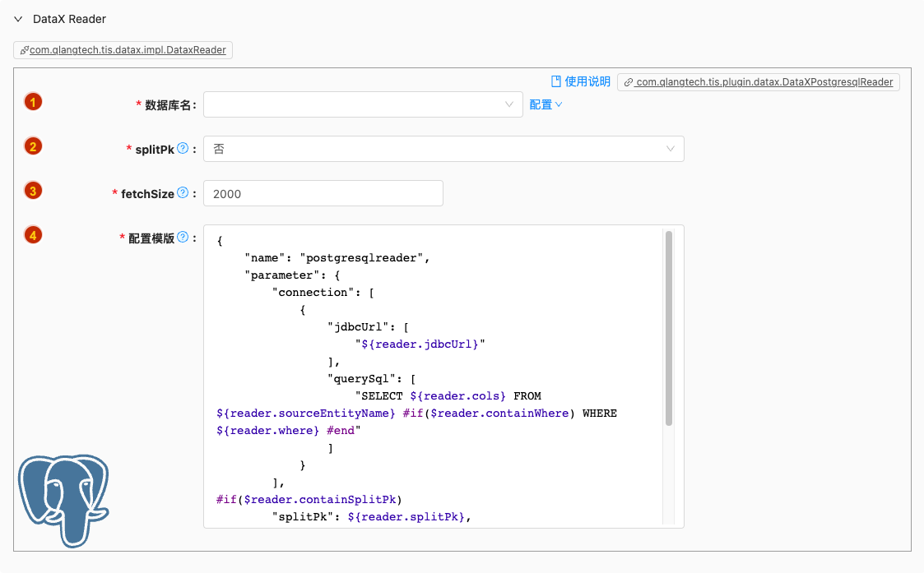Collapse the DataX Reader section
The height and width of the screenshot is (573, 924).
pyautogui.click(x=18, y=19)
